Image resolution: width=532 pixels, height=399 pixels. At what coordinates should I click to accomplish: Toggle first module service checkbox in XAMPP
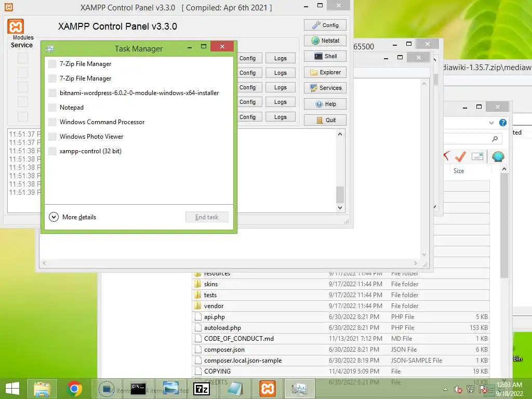[x=23, y=58]
